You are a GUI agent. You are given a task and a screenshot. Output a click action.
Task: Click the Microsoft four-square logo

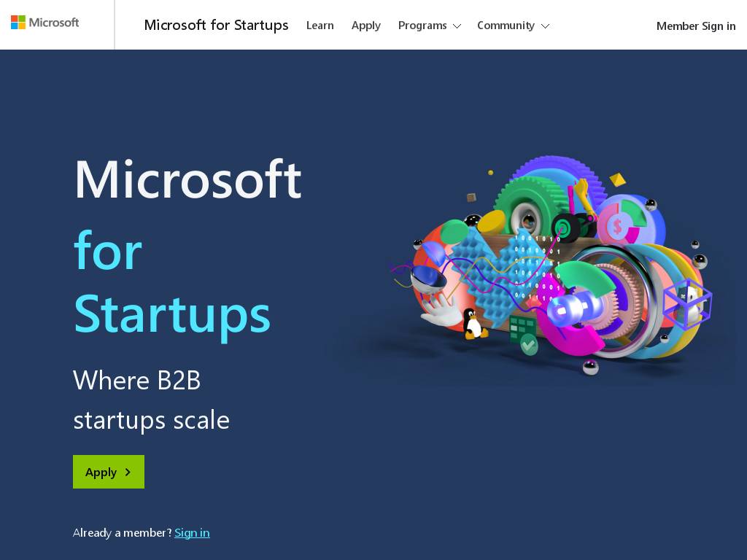pyautogui.click(x=18, y=23)
